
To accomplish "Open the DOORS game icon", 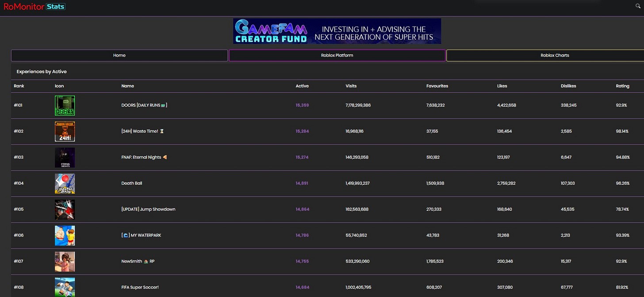I will coord(65,106).
